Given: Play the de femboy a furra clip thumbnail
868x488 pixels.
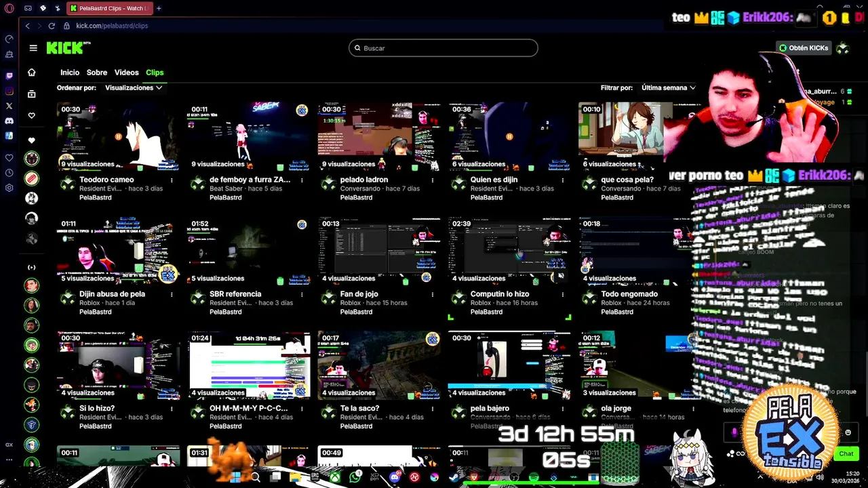Looking at the screenshot, I should coord(249,136).
